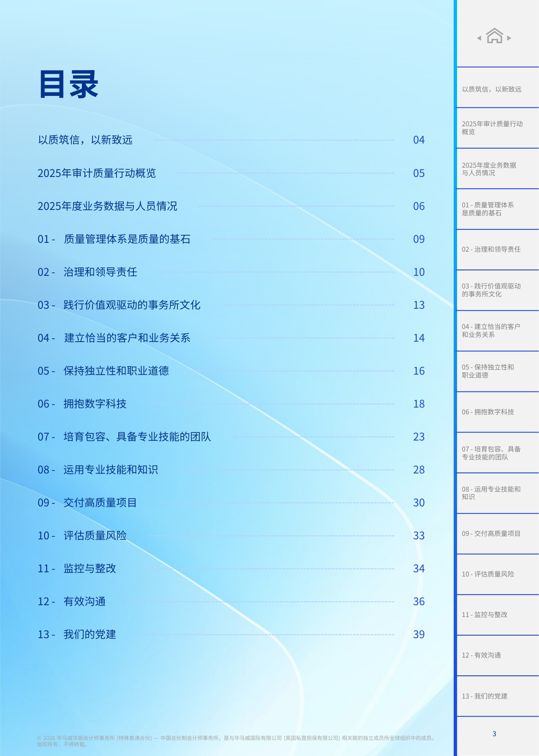Click page number 34 in contents

(x=419, y=568)
